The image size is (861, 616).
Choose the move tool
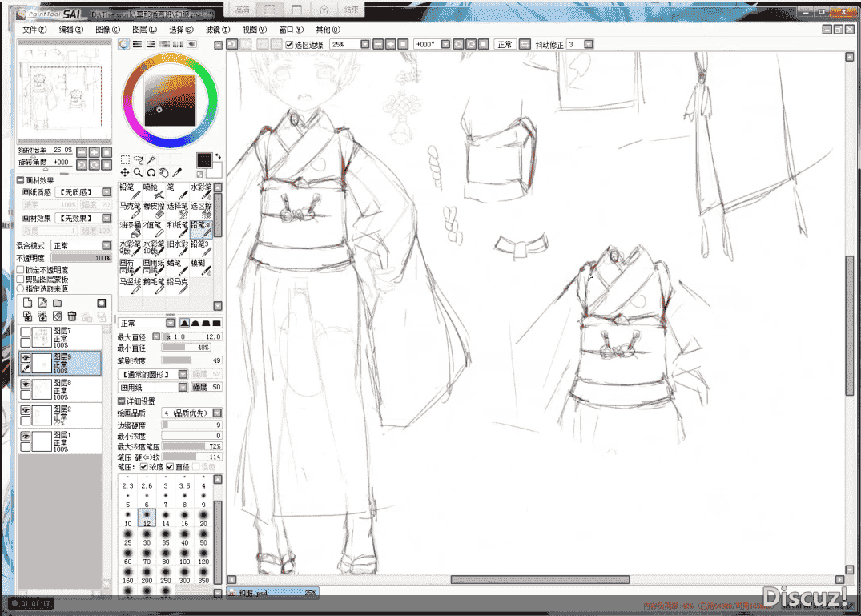[125, 172]
